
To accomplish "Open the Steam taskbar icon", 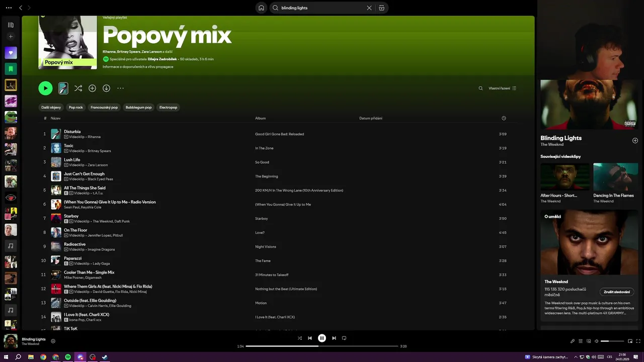I will [105, 357].
